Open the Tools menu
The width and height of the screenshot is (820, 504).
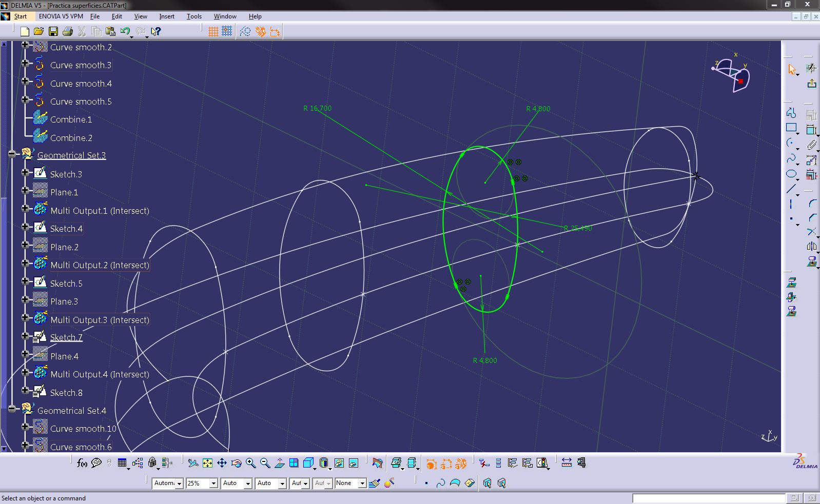point(194,16)
